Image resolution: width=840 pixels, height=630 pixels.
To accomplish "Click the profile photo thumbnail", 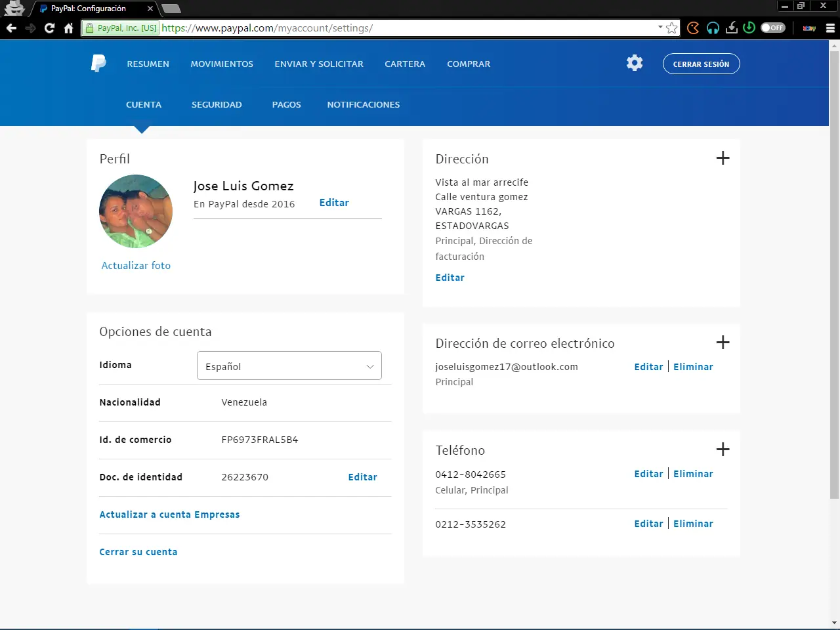I will [x=136, y=211].
